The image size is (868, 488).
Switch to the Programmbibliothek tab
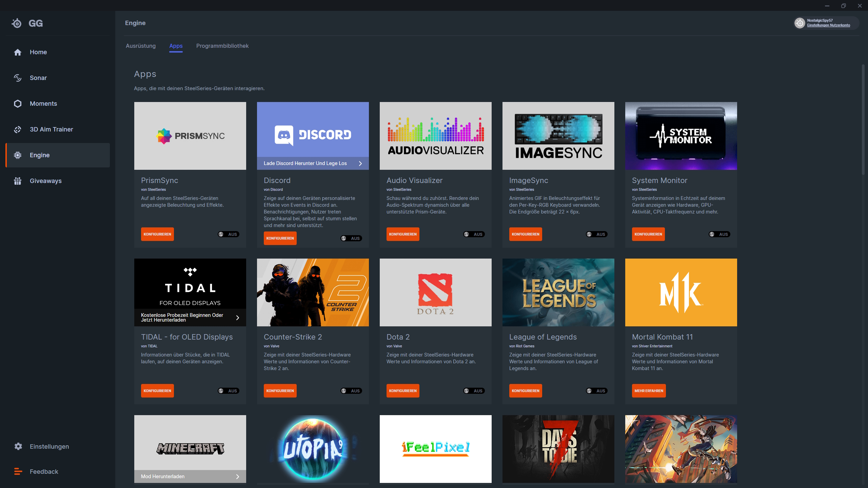222,46
